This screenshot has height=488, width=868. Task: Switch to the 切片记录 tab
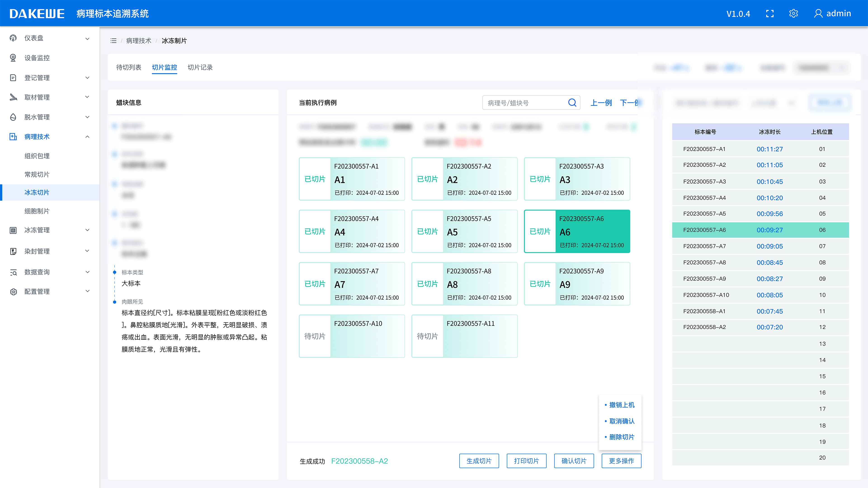point(200,67)
